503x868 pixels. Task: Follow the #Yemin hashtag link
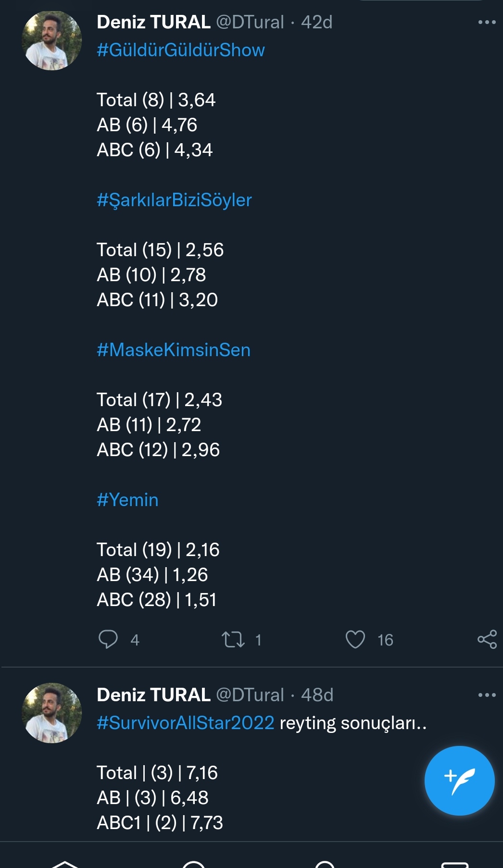coord(127,500)
